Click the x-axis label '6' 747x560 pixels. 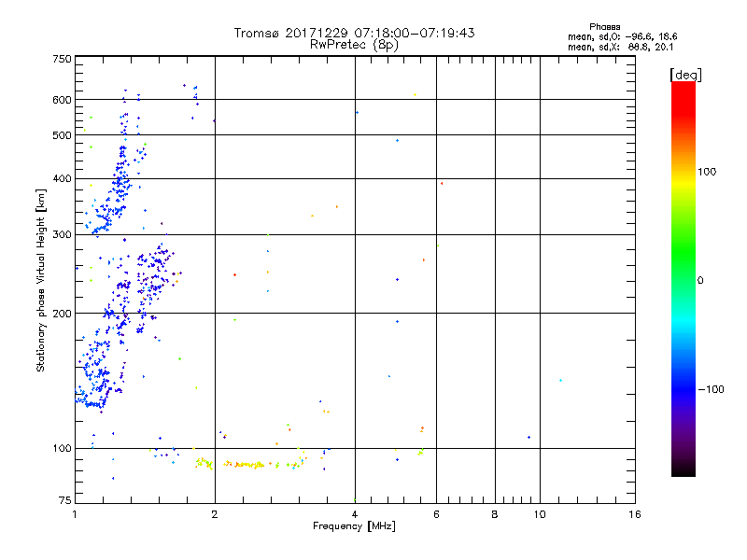click(436, 514)
